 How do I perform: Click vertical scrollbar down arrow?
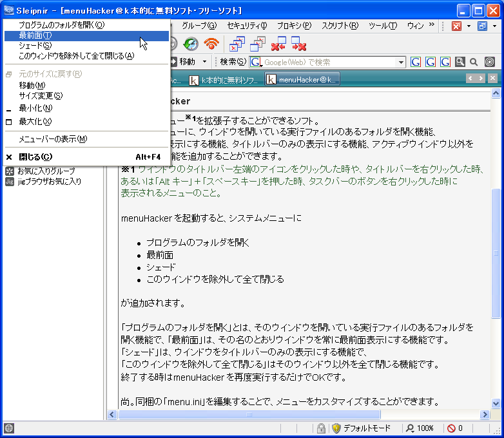tap(496, 403)
